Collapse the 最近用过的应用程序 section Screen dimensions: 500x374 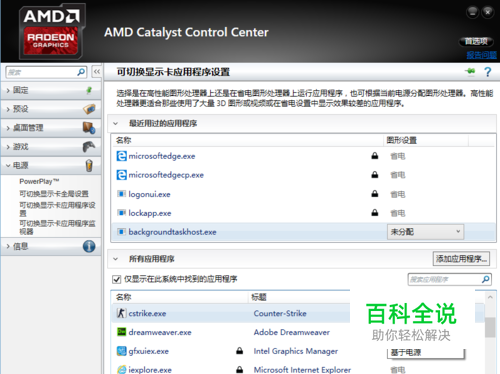[115, 124]
